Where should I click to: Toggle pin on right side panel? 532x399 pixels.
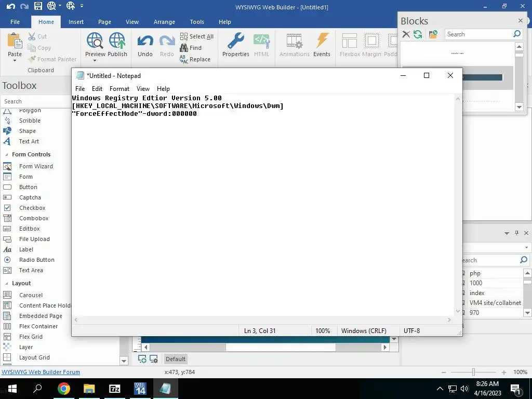click(516, 233)
